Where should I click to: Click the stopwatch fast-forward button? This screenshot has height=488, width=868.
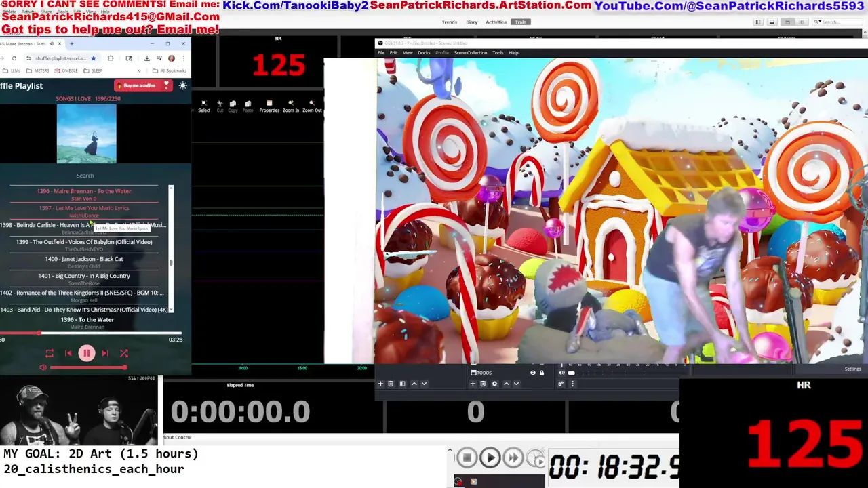pyautogui.click(x=513, y=458)
